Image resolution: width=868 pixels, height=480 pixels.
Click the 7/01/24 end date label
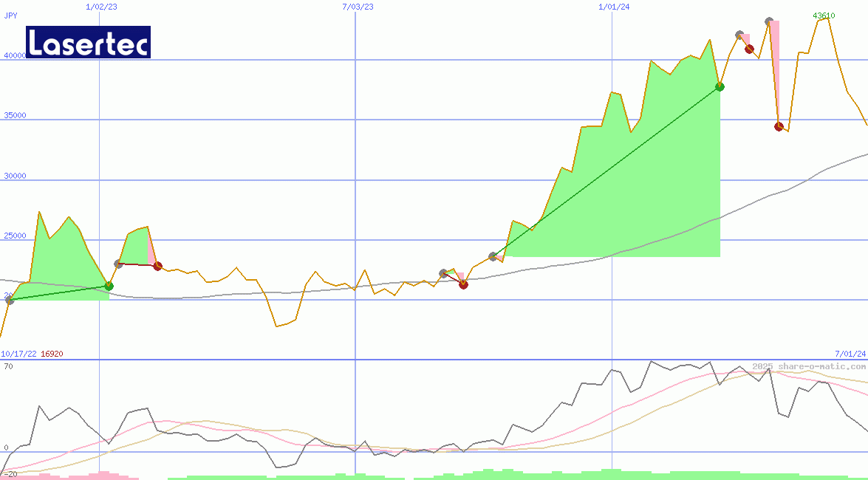[x=850, y=354]
